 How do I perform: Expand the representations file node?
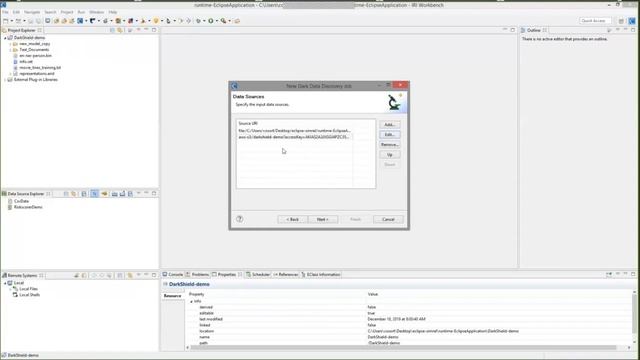pos(11,74)
